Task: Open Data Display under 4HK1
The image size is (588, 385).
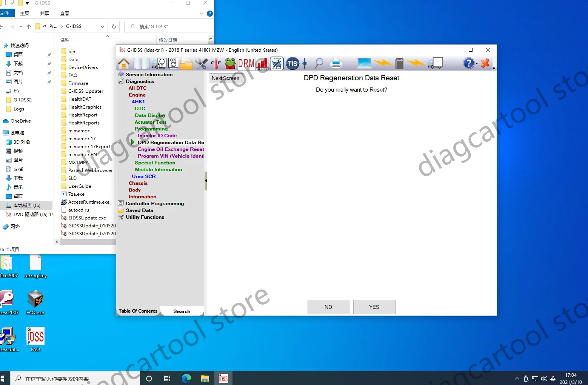Action: click(x=150, y=115)
